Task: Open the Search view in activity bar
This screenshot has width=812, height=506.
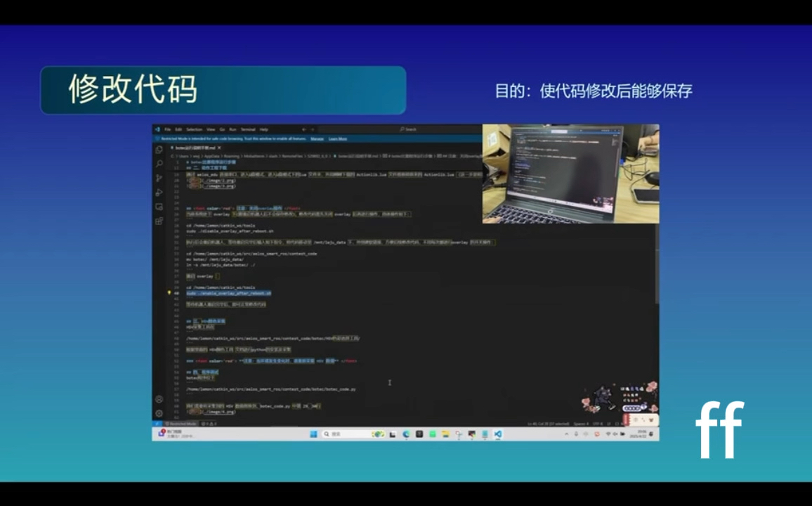Action: click(x=159, y=164)
